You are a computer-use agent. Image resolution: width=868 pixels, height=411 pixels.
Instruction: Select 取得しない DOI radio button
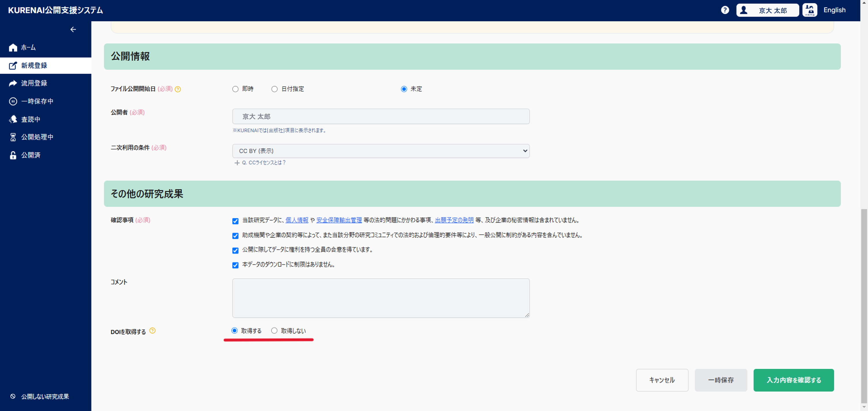tap(274, 330)
